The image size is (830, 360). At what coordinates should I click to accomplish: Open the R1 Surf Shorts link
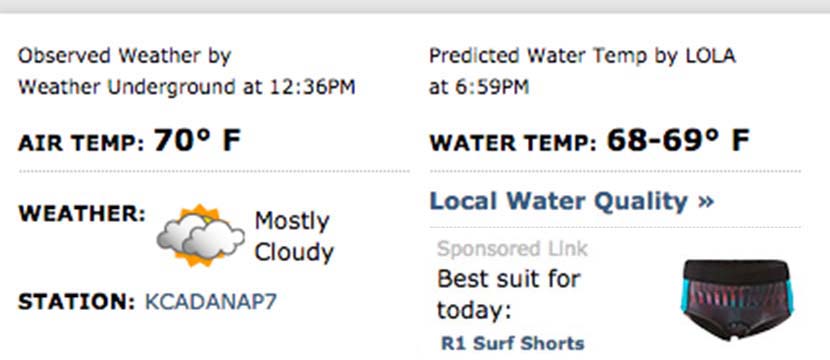point(513,343)
